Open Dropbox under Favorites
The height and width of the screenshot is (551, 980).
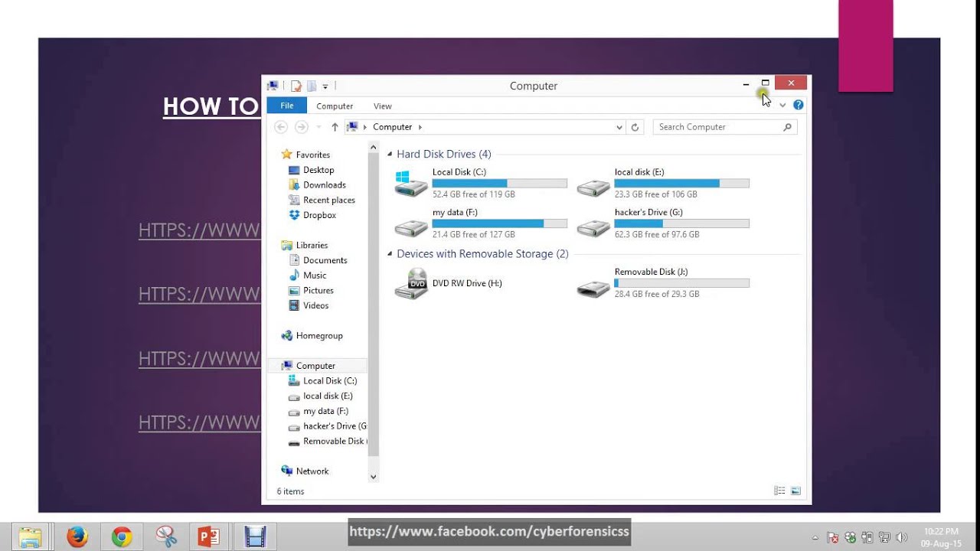(319, 215)
